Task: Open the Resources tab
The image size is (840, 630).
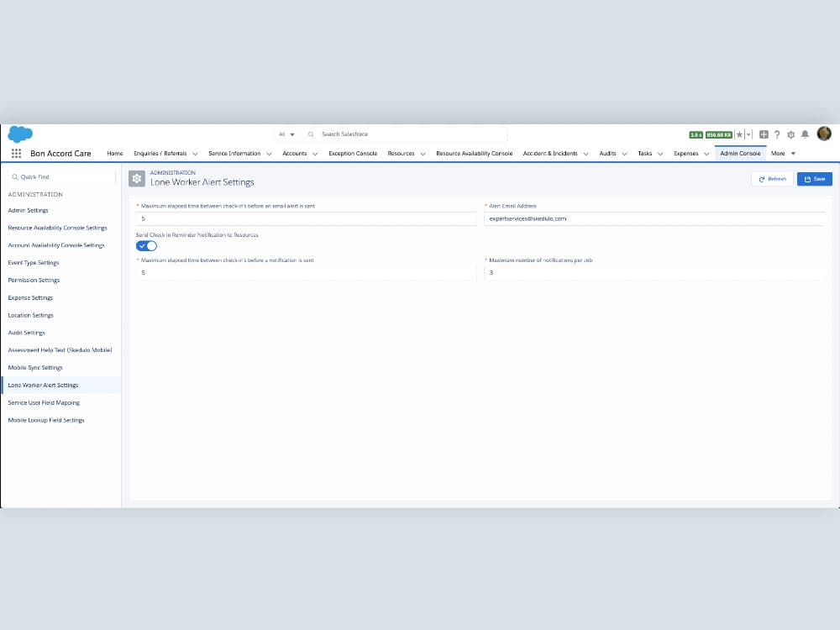Action: (x=401, y=153)
